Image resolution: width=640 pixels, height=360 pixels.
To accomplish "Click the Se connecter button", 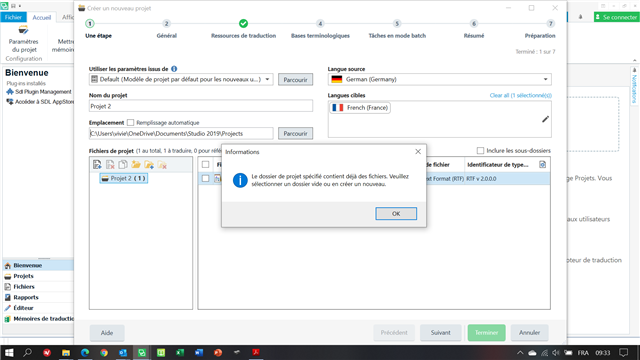I will (x=616, y=17).
